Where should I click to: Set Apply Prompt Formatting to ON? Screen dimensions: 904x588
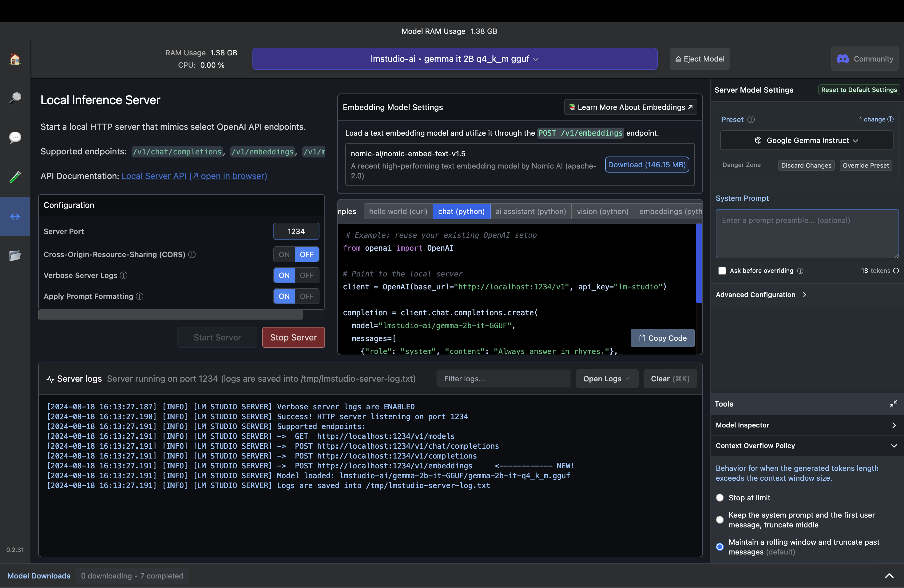(x=284, y=296)
